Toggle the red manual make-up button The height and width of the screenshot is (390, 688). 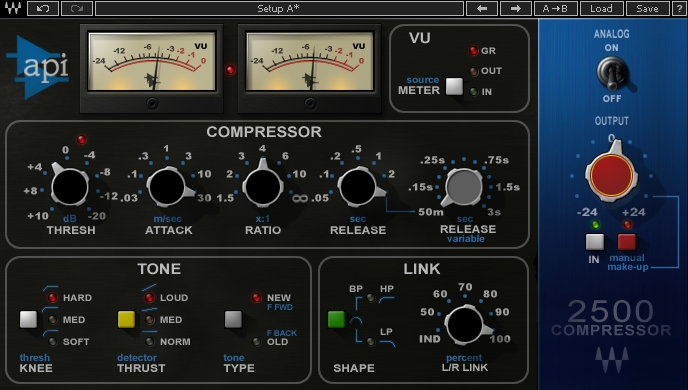point(627,242)
